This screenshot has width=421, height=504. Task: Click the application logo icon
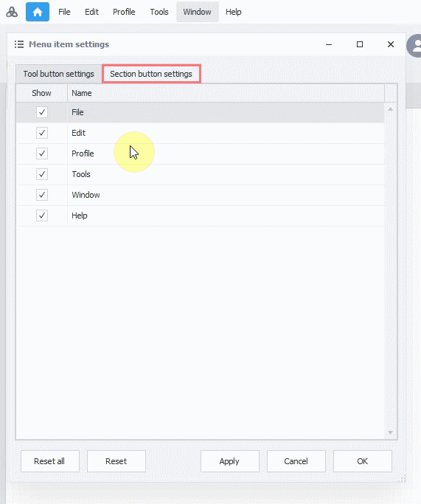(x=12, y=13)
